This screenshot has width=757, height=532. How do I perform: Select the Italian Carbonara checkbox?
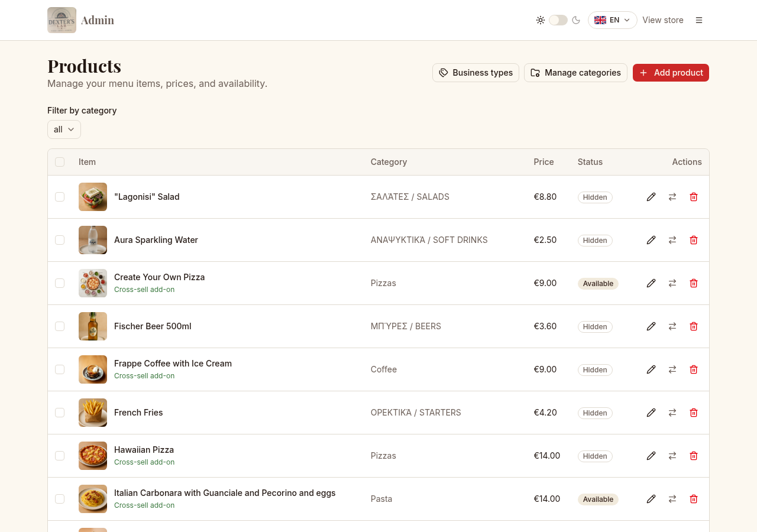click(x=60, y=499)
